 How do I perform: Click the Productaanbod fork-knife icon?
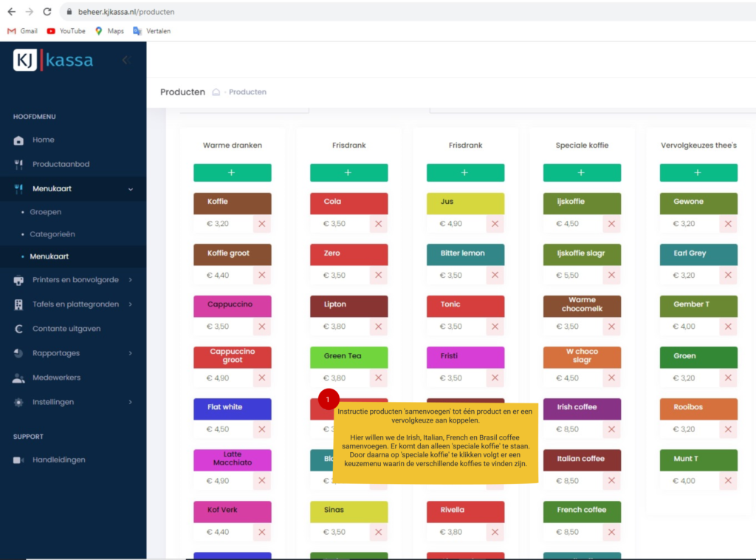[19, 164]
